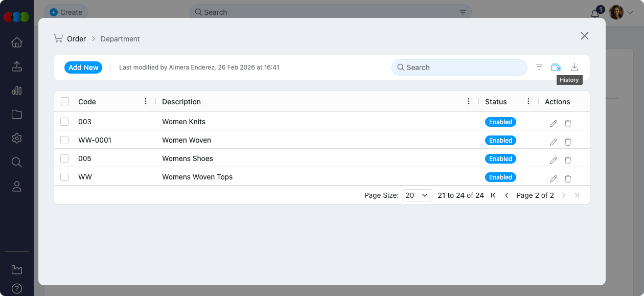Toggle the select-all checkbox in the header

(65, 101)
